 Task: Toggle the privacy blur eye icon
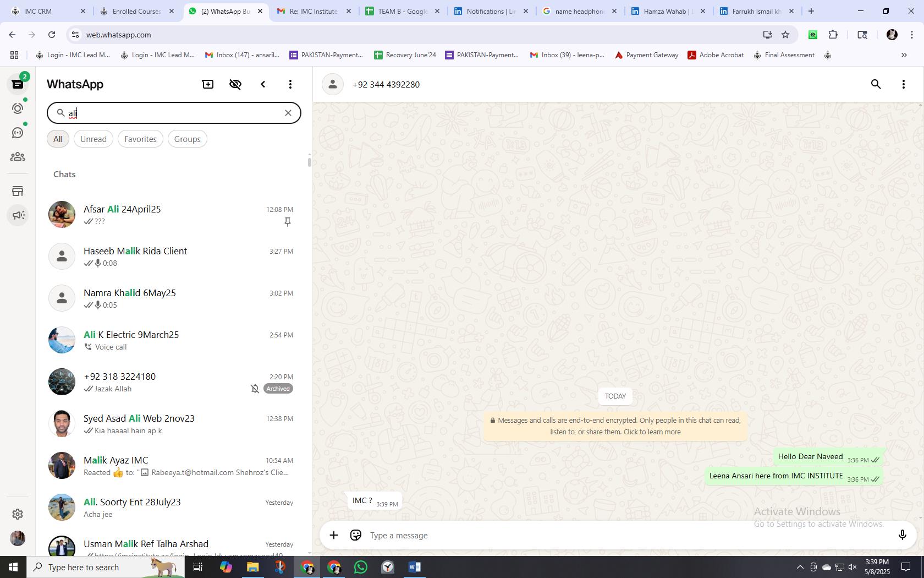click(235, 84)
